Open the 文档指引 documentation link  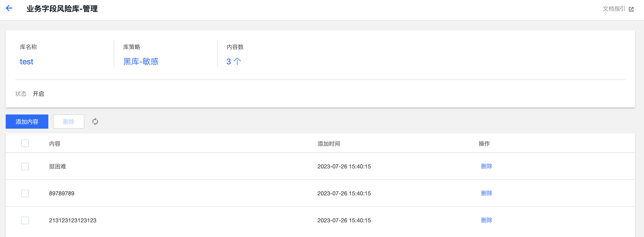click(x=613, y=9)
